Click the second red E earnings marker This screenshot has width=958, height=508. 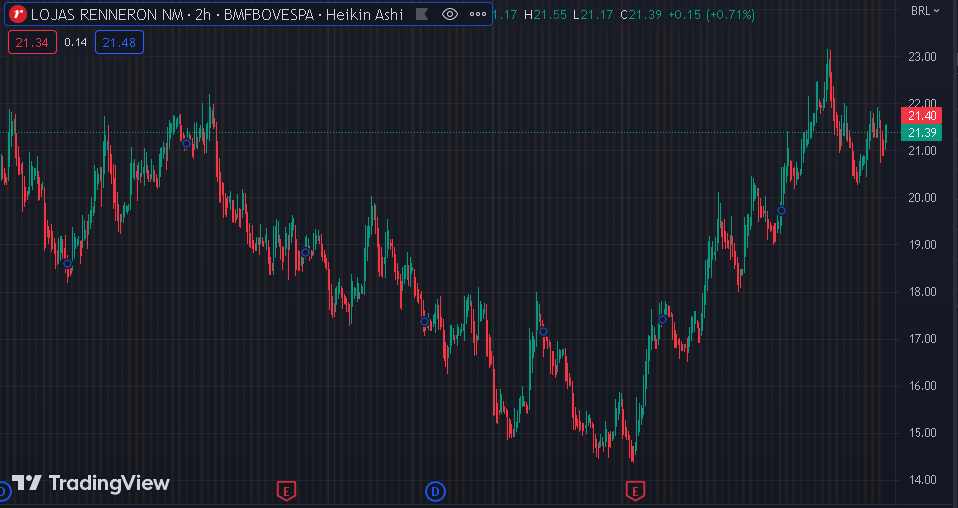(x=635, y=490)
